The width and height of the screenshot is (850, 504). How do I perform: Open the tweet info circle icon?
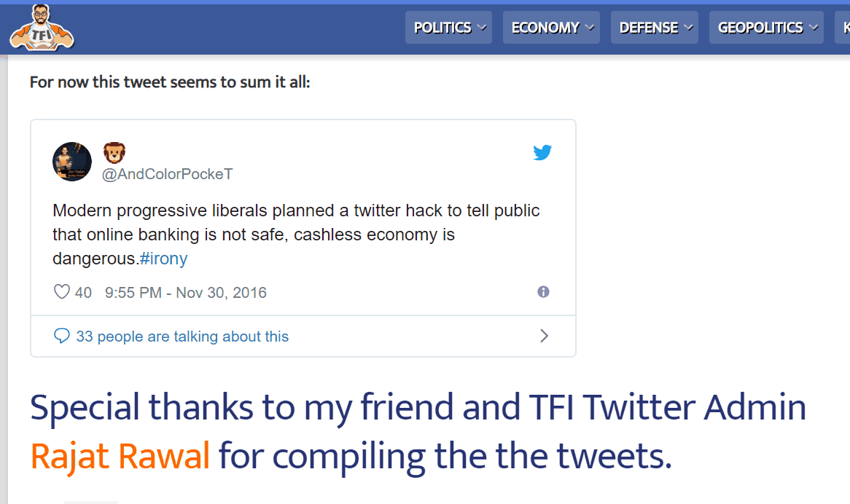click(x=543, y=292)
